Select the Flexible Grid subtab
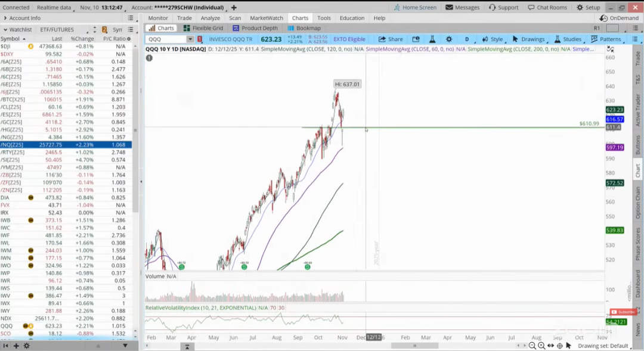644x351 pixels. pos(203,28)
